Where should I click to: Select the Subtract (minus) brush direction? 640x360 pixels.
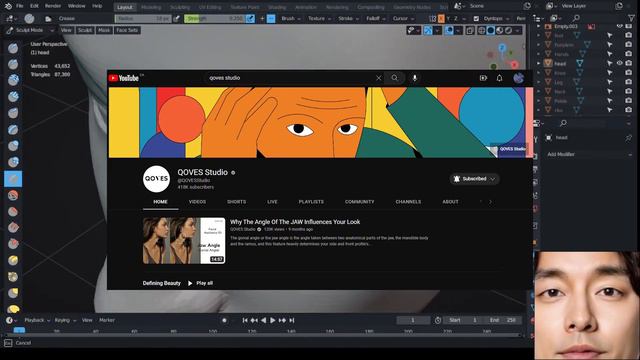pyautogui.click(x=271, y=18)
